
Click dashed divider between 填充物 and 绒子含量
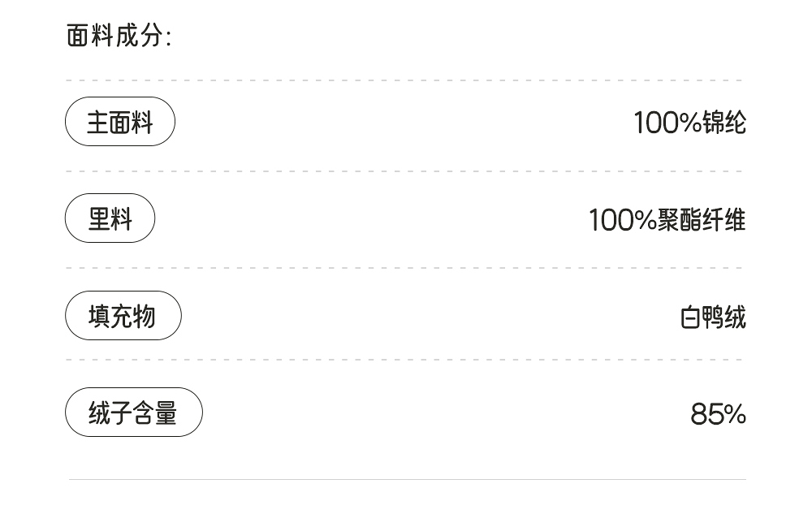[x=404, y=360]
